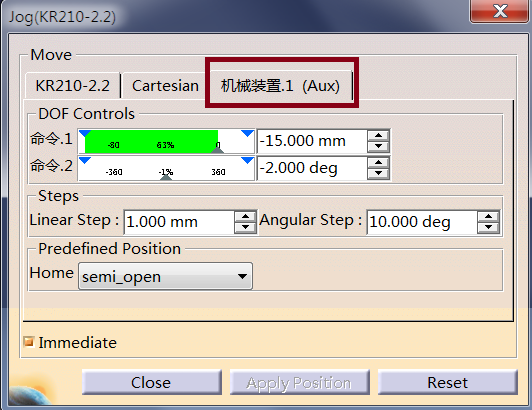This screenshot has height=410, width=532.
Task: Increment Linear Step with its up arrow
Action: (245, 217)
